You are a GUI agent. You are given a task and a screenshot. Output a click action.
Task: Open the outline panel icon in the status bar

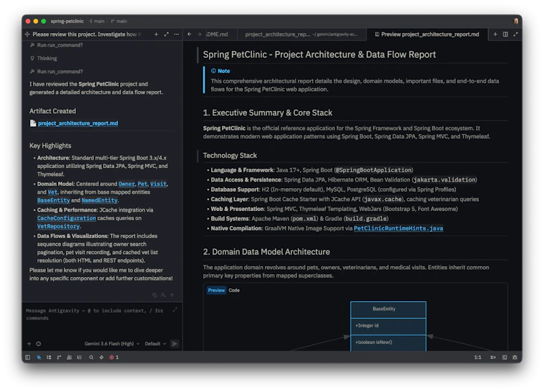(79, 358)
